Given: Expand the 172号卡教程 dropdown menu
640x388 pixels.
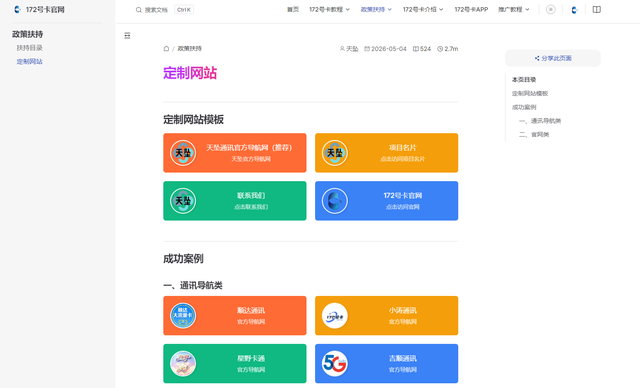Looking at the screenshot, I should [329, 9].
